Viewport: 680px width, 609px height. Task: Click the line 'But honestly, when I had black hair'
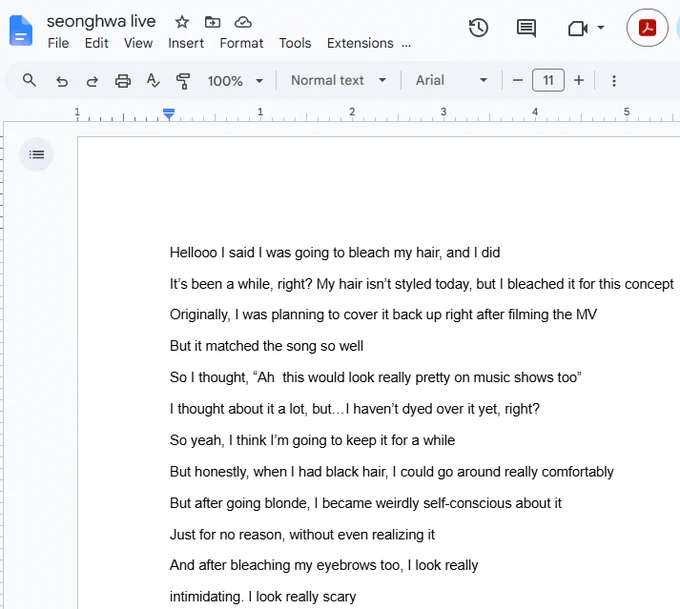click(392, 472)
